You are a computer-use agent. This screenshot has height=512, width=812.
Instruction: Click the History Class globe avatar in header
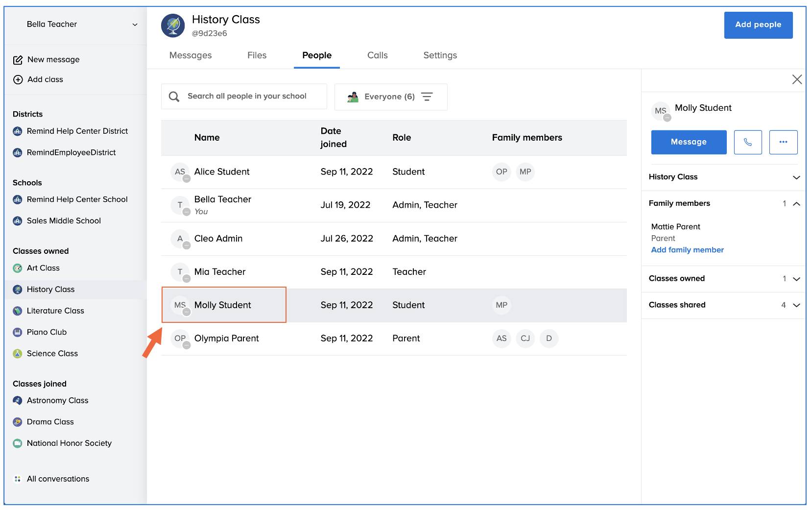click(x=173, y=25)
